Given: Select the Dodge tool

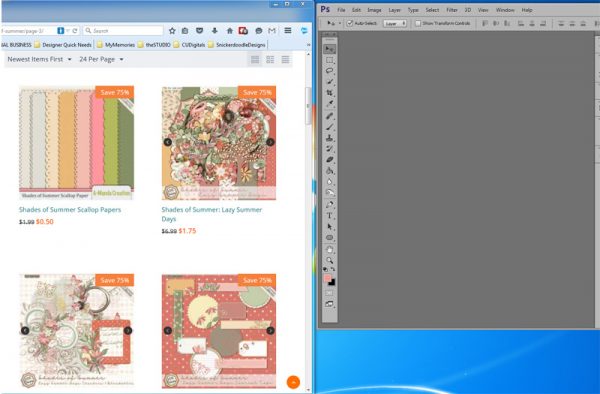Looking at the screenshot, I should 329,193.
